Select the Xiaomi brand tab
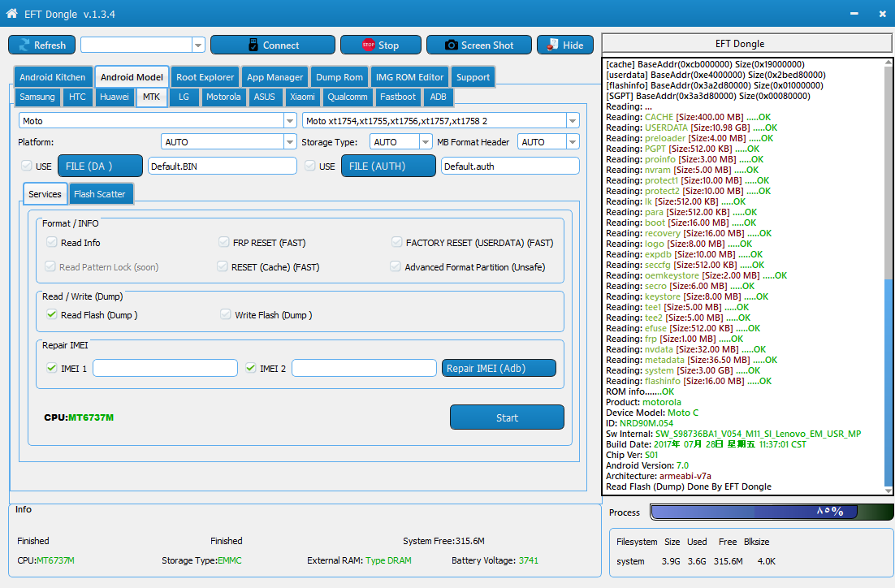The image size is (895, 588). coord(302,97)
